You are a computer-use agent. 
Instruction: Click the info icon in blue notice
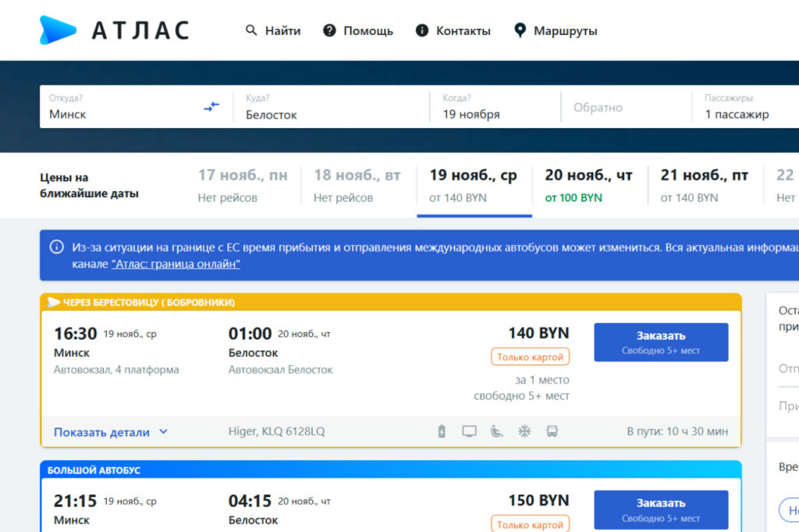point(56,247)
